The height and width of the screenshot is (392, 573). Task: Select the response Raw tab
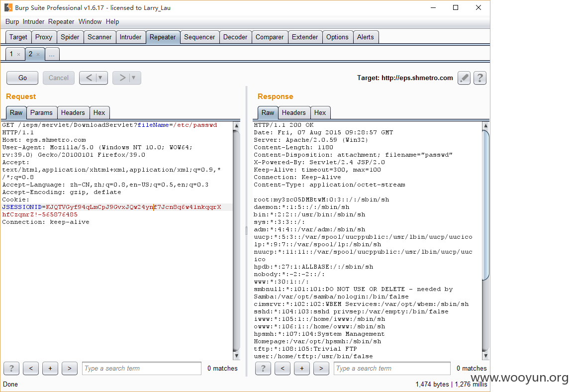[268, 112]
